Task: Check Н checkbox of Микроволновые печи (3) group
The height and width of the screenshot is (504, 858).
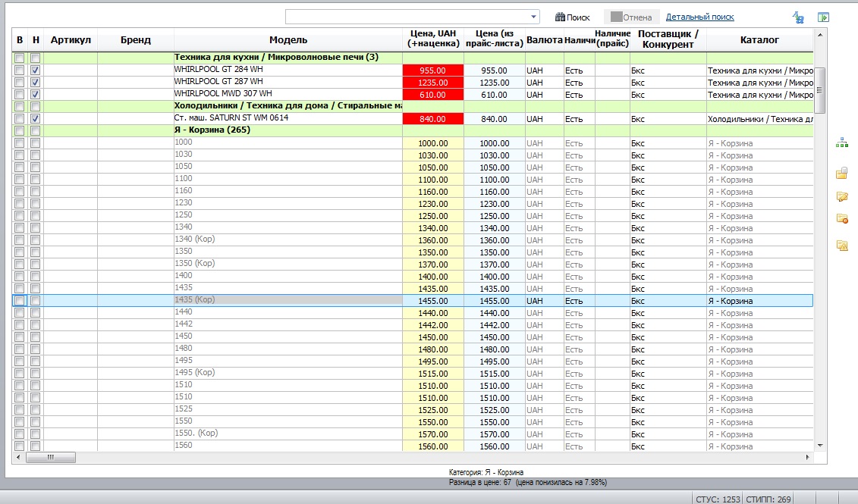Action: click(36, 58)
